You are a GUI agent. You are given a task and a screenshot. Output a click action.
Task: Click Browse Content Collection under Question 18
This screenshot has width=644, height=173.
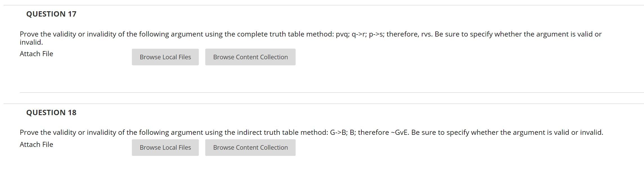tap(250, 147)
